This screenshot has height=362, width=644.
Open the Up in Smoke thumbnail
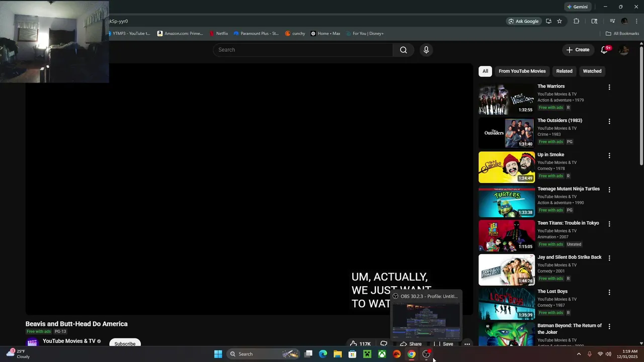(506, 167)
